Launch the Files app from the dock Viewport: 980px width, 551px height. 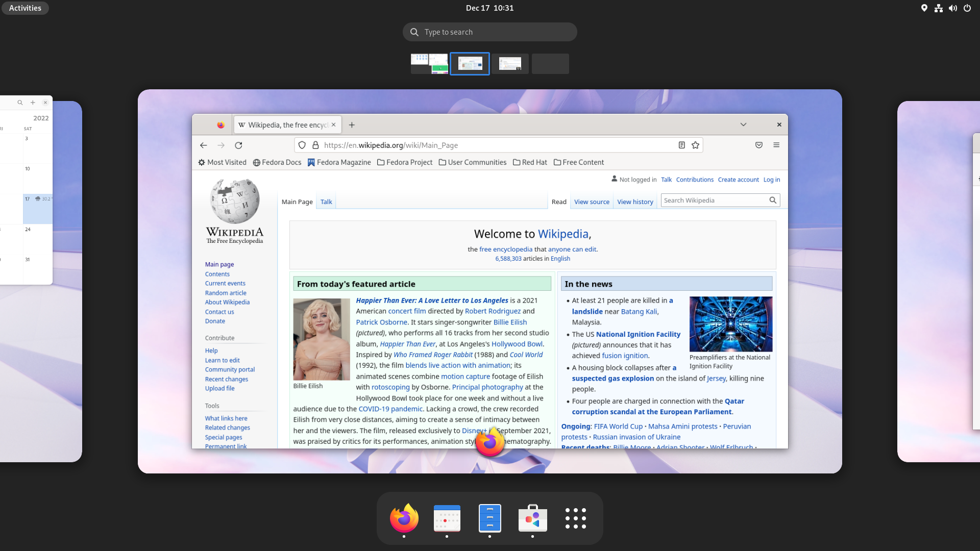pyautogui.click(x=489, y=518)
